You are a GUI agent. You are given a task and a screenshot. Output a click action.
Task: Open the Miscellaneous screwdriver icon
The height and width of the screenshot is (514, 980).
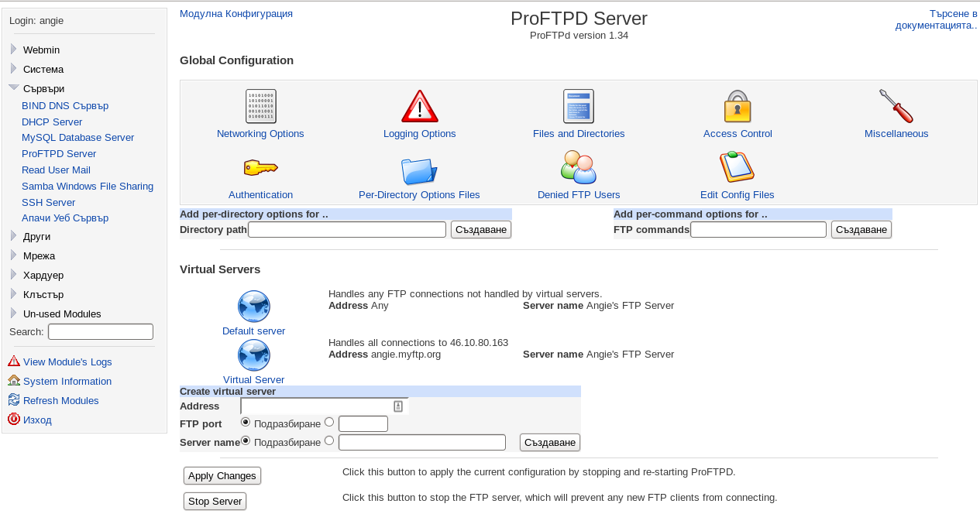(x=896, y=106)
